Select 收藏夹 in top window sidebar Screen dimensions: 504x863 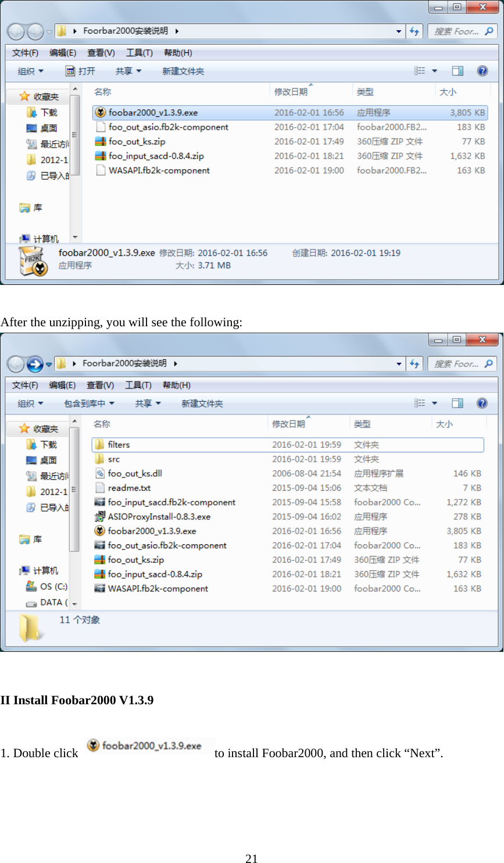click(x=38, y=97)
